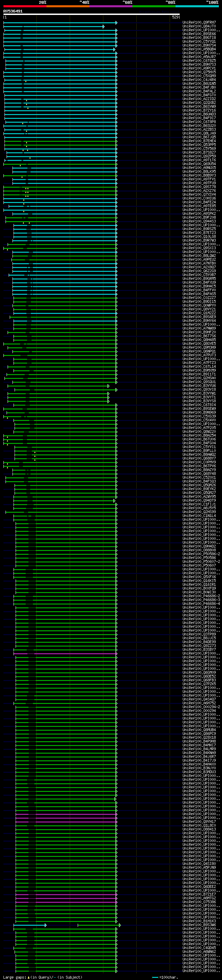Click the UniRef100_C6T8I4 label
The image size is (222, 980).
pos(199,405)
